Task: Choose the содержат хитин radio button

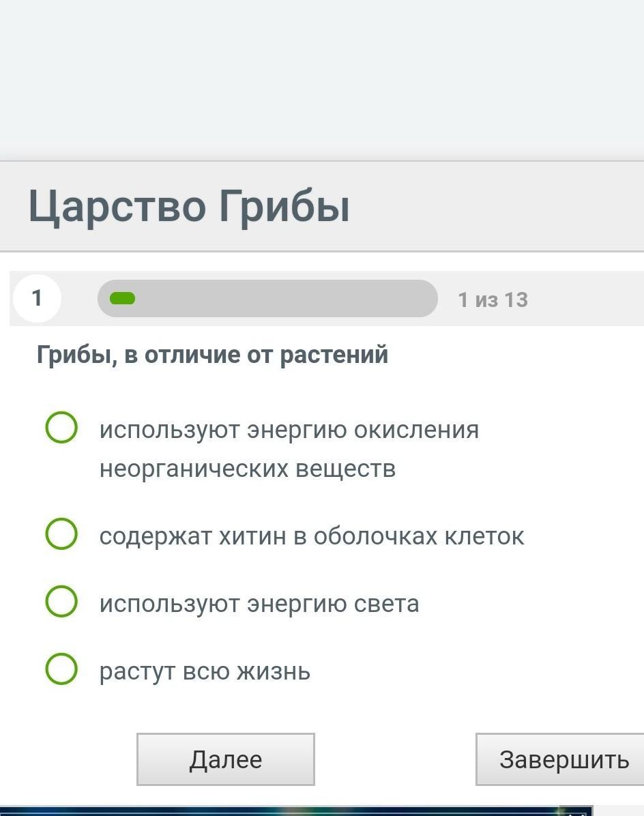Action: pos(61,534)
